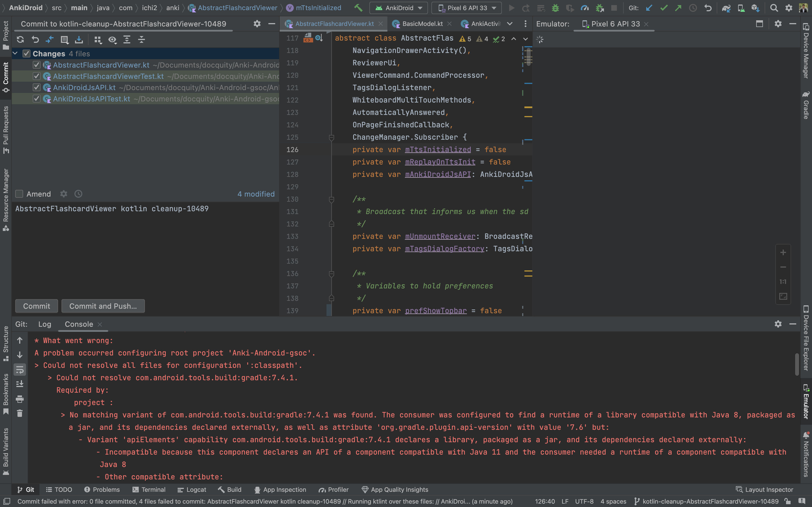The width and height of the screenshot is (812, 507).
Task: Open the Logcat tool window
Action: coord(192,490)
